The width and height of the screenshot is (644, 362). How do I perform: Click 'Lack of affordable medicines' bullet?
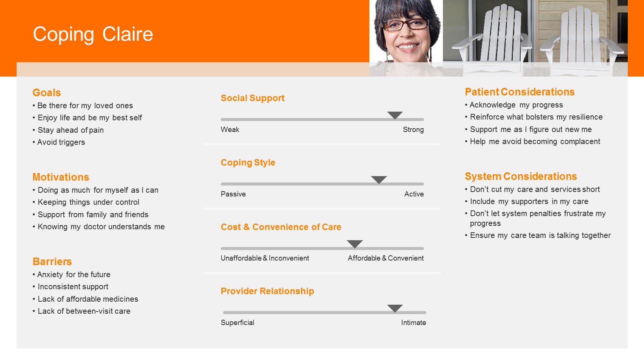pos(86,299)
